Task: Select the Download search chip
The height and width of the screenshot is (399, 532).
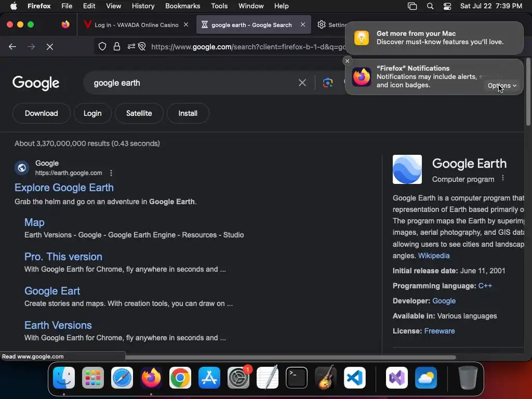Action: pyautogui.click(x=42, y=113)
